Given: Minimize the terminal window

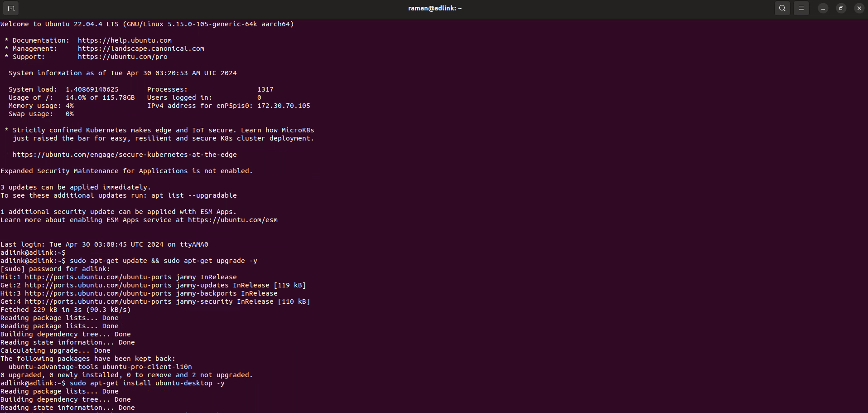Looking at the screenshot, I should point(823,8).
